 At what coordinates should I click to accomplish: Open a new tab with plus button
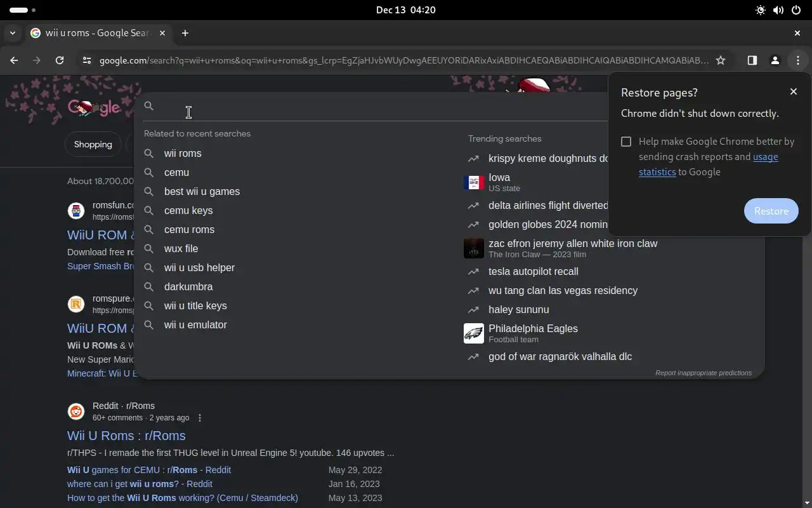[x=185, y=33]
